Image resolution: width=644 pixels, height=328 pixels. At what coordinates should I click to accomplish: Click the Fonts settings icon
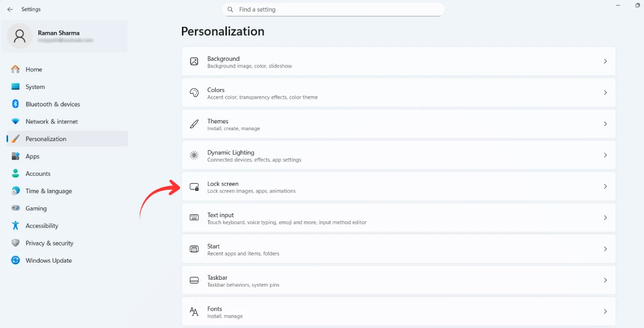[x=194, y=311]
